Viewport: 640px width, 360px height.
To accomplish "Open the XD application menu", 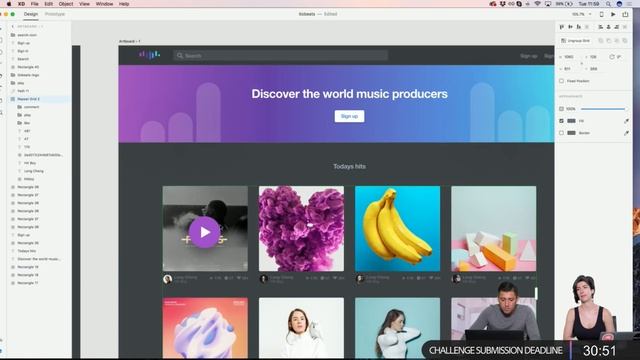I will 21,4.
